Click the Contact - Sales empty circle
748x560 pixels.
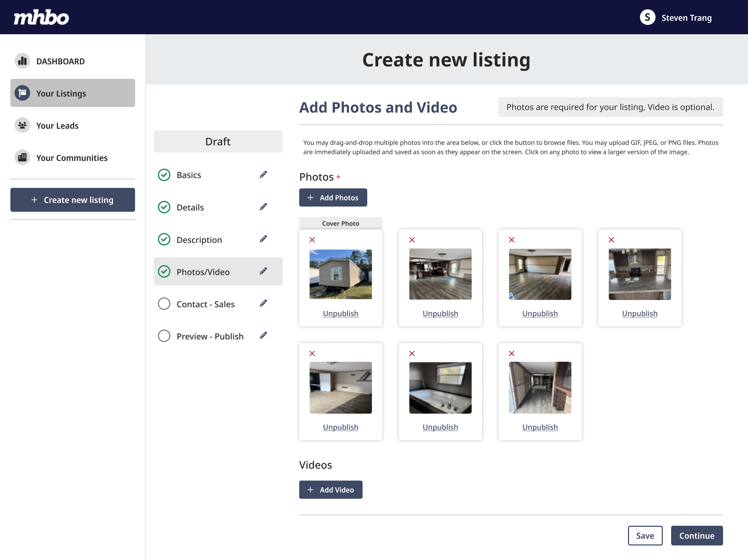pos(164,304)
